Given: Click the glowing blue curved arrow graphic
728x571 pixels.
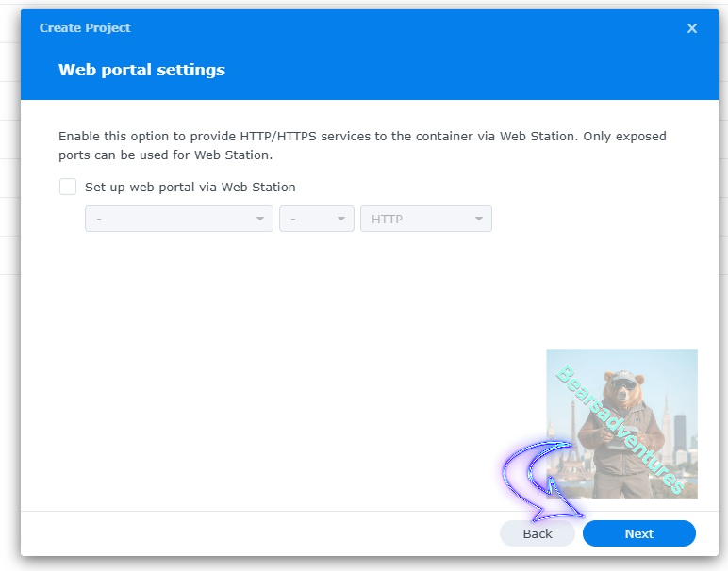Looking at the screenshot, I should [541, 481].
